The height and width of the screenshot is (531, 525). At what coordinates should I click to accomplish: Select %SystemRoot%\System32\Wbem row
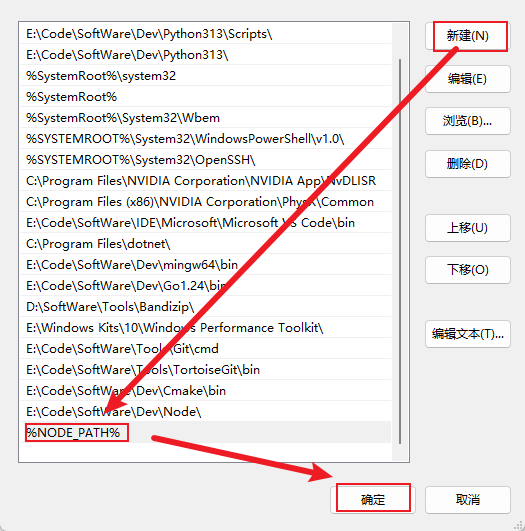click(x=206, y=118)
